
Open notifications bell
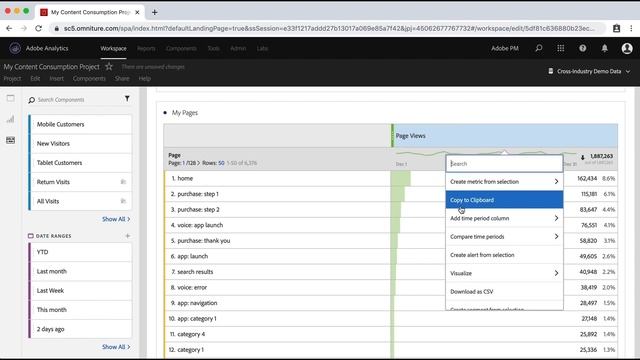coord(604,48)
